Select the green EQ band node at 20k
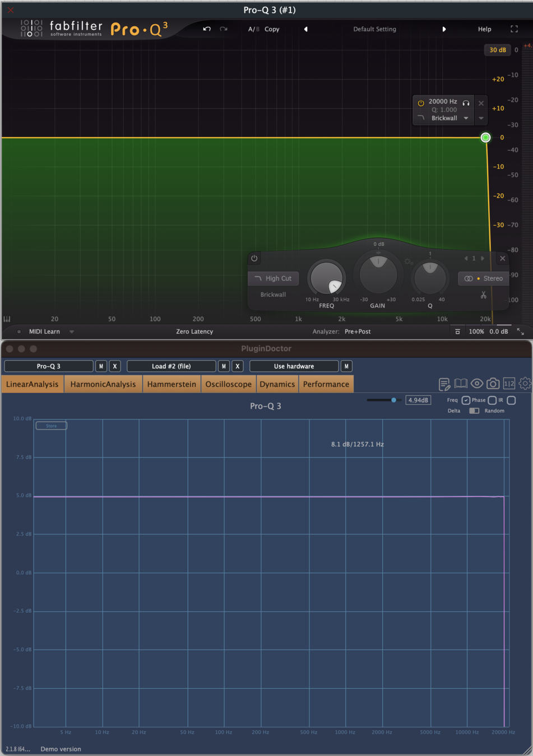 tap(485, 137)
